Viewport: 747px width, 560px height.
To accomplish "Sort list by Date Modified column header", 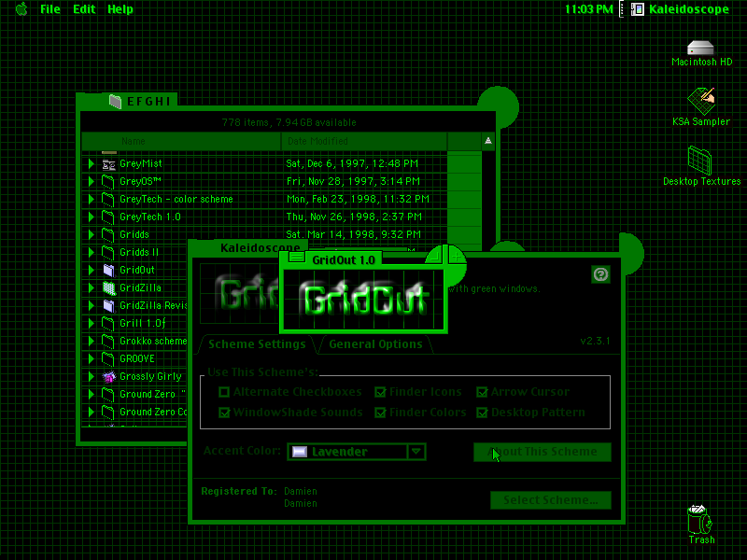I will coord(364,142).
